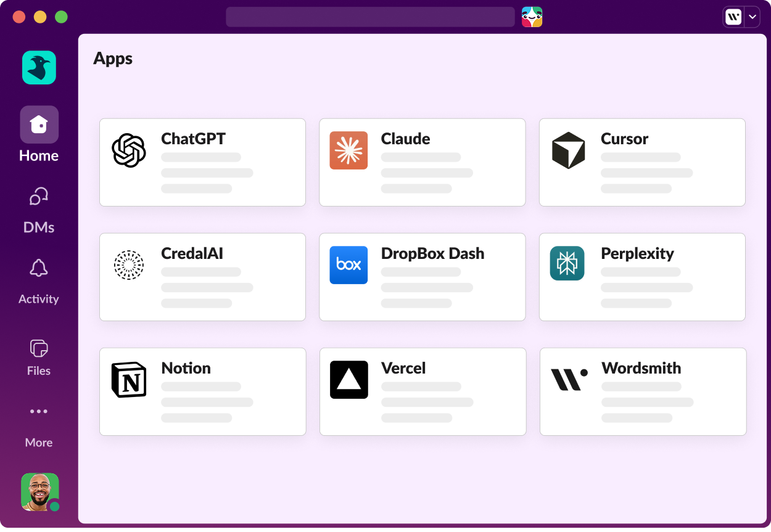Open the ChatGPT app title
This screenshot has height=532, width=771.
point(193,139)
